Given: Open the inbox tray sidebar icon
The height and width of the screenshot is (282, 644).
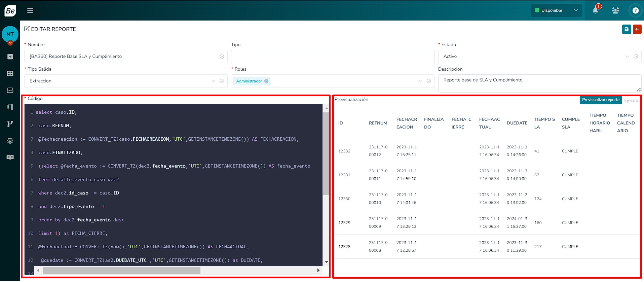Looking at the screenshot, I should [10, 90].
